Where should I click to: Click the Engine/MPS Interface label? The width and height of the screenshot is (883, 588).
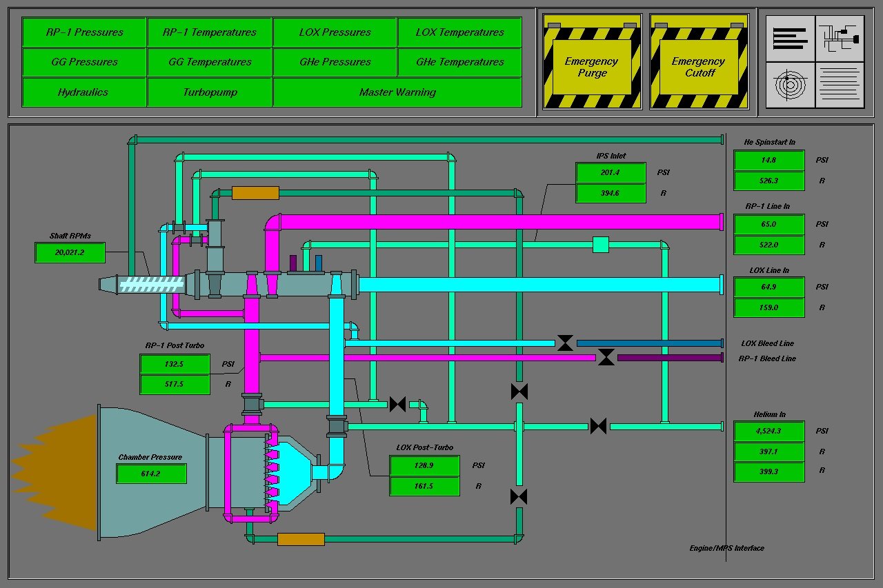click(x=727, y=548)
